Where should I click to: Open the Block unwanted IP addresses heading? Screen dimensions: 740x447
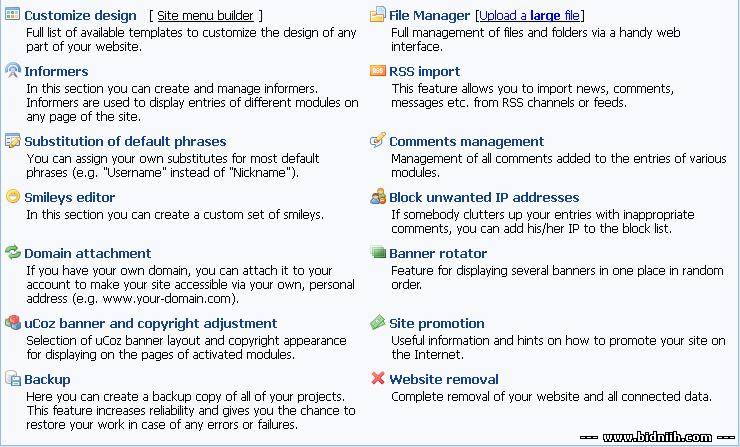tap(484, 197)
